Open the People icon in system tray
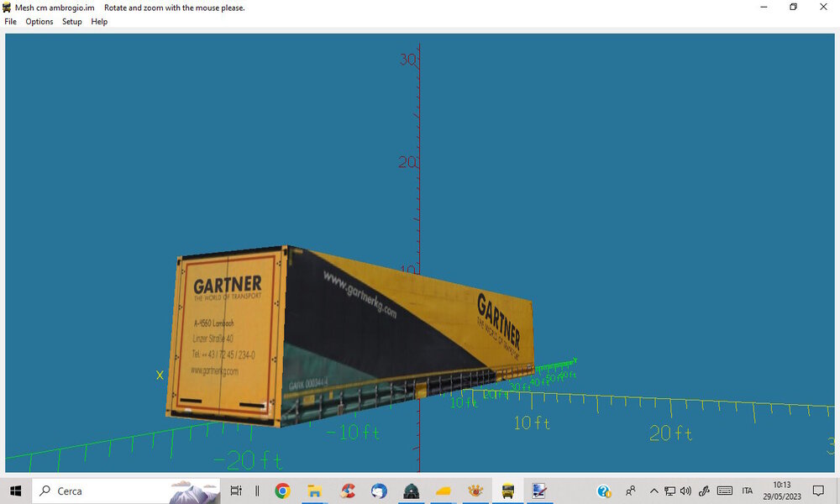 click(631, 491)
